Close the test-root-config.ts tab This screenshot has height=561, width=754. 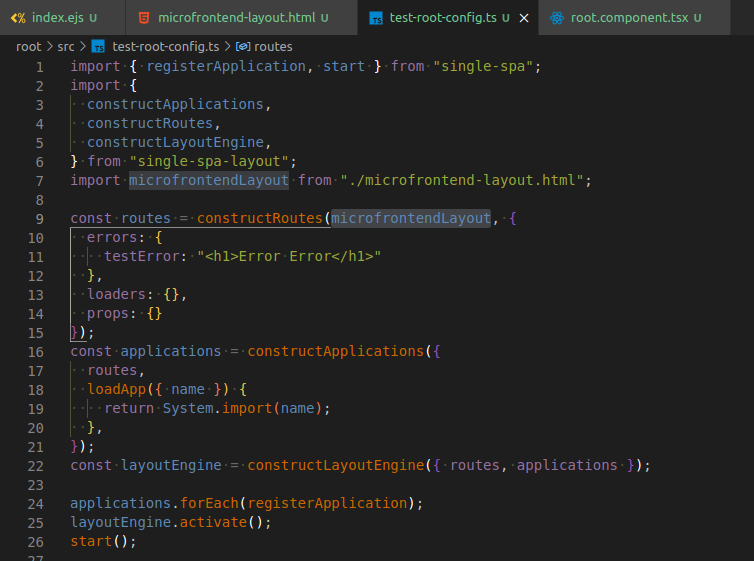click(524, 18)
